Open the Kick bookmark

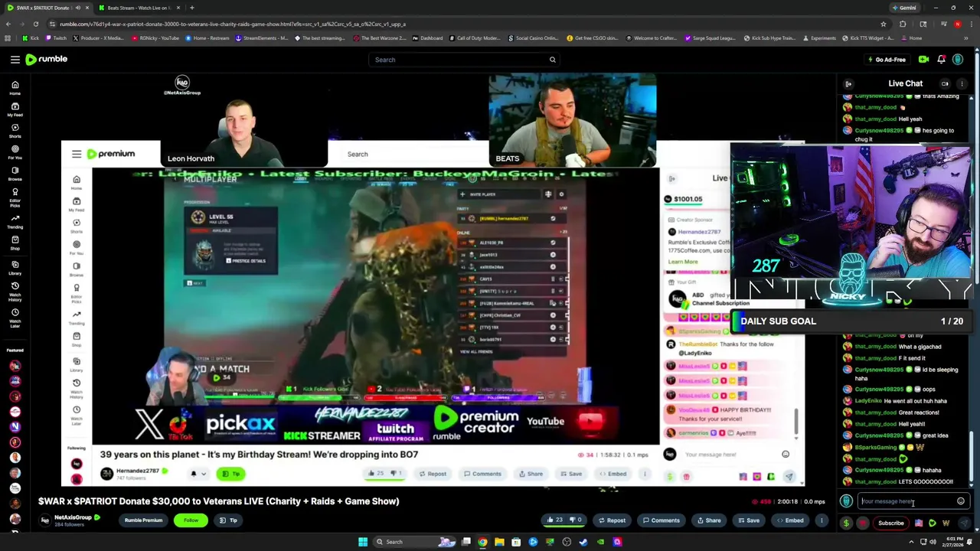(32, 38)
